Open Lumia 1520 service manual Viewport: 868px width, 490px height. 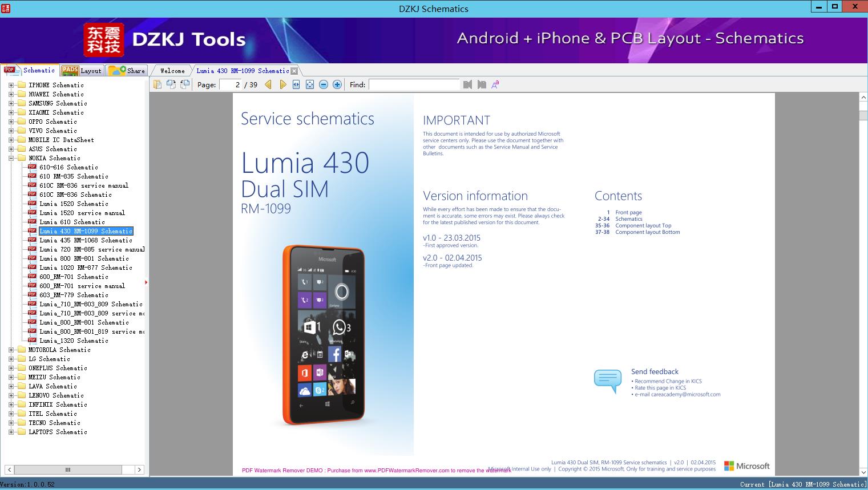pyautogui.click(x=82, y=213)
